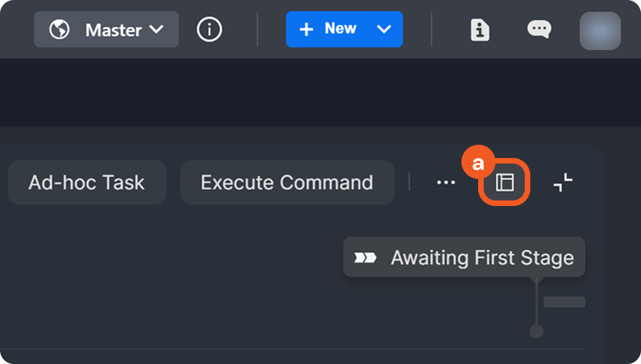
Task: Click the plus icon on New
Action: pyautogui.click(x=306, y=29)
